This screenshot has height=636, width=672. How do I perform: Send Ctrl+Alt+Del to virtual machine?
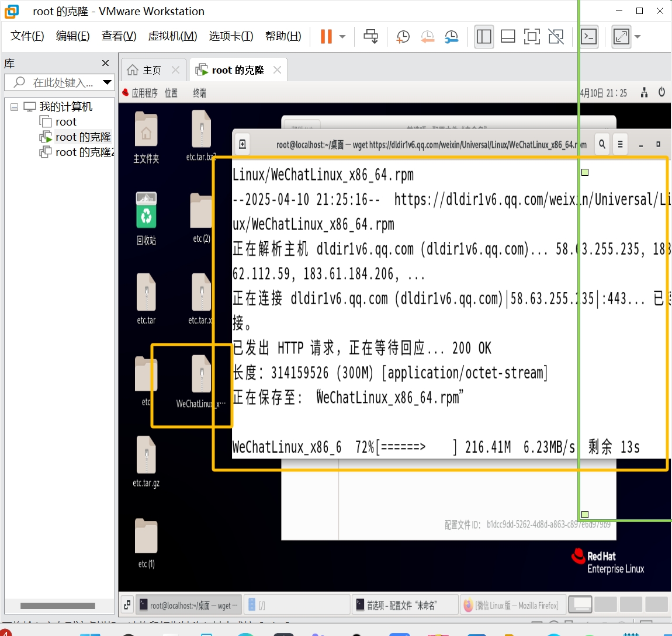370,36
